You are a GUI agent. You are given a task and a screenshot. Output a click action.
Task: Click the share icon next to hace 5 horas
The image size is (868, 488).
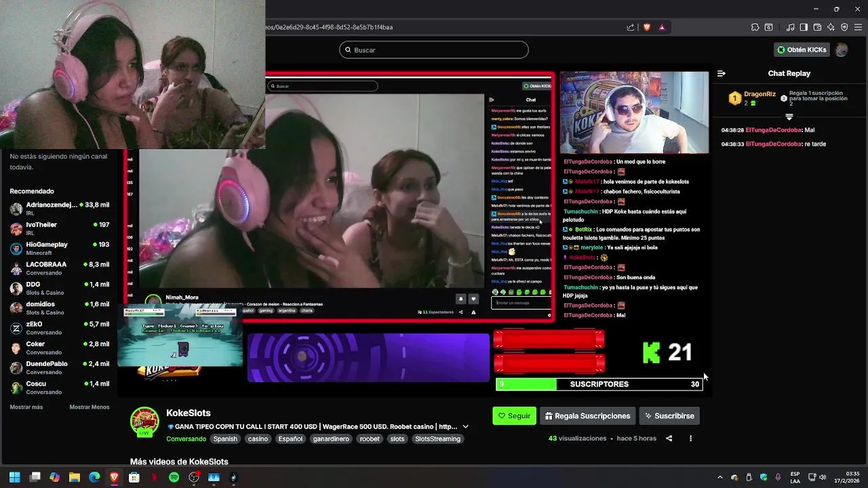pyautogui.click(x=669, y=439)
